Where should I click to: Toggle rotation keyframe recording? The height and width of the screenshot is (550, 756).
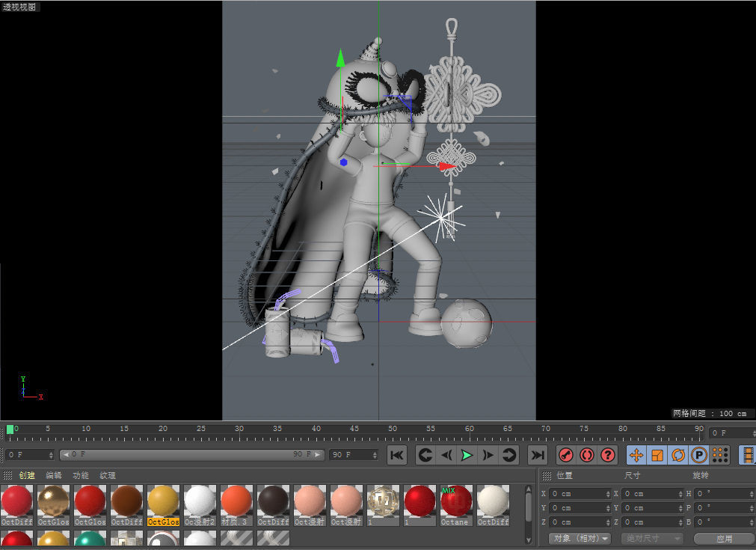click(678, 455)
